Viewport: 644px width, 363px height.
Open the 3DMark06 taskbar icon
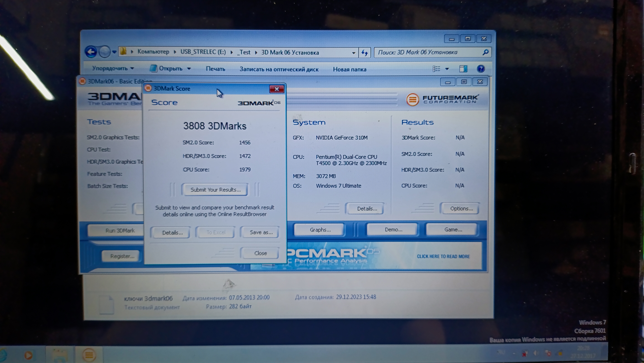point(89,355)
